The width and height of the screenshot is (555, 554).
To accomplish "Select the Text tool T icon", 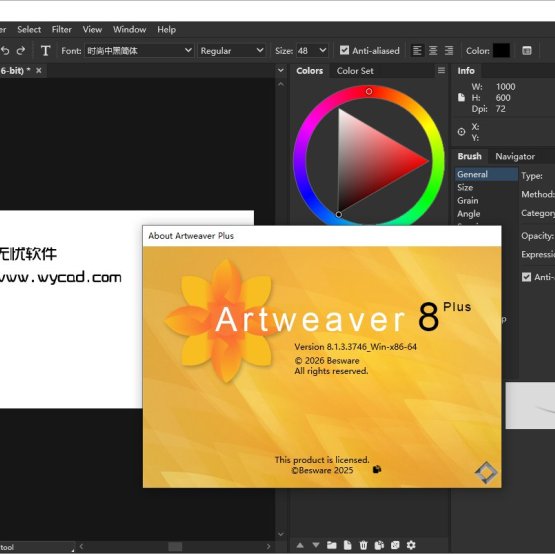I will click(45, 51).
